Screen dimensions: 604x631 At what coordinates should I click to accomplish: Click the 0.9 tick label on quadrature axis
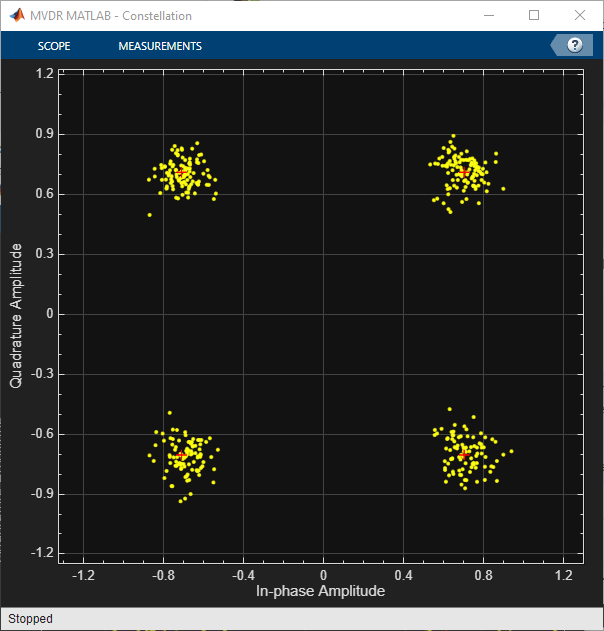tap(44, 133)
